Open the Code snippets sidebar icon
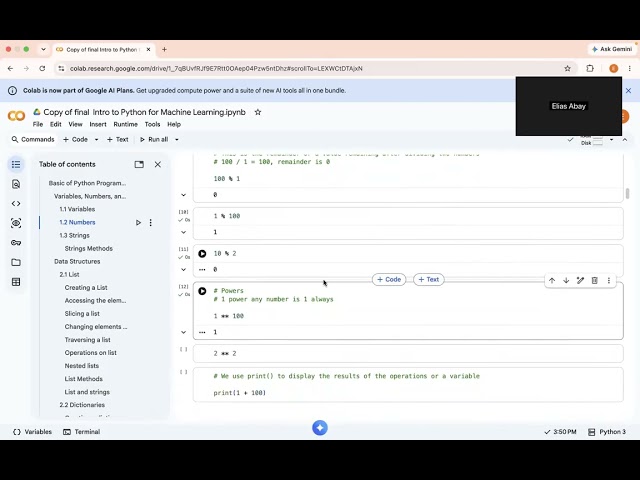 coord(16,204)
